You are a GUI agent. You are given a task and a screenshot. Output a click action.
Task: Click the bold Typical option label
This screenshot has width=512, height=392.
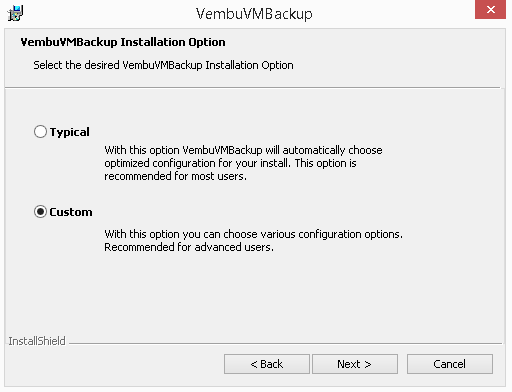pos(70,132)
